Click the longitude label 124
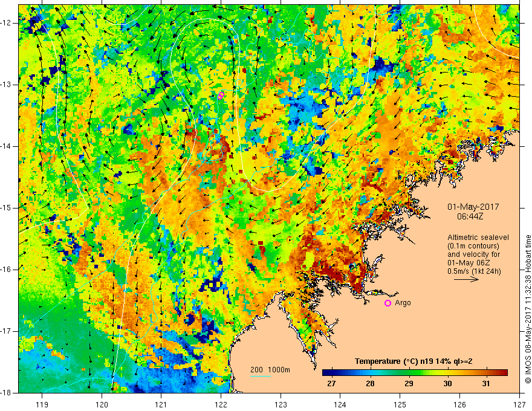532x411 pixels. coord(340,404)
